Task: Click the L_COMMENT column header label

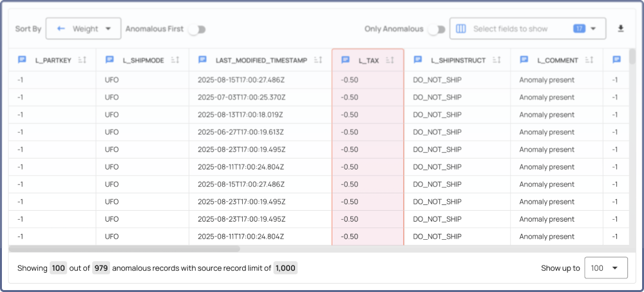Action: tap(558, 61)
